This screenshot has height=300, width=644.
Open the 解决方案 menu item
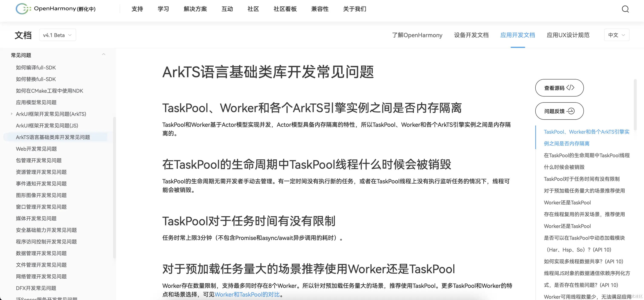coord(195,9)
